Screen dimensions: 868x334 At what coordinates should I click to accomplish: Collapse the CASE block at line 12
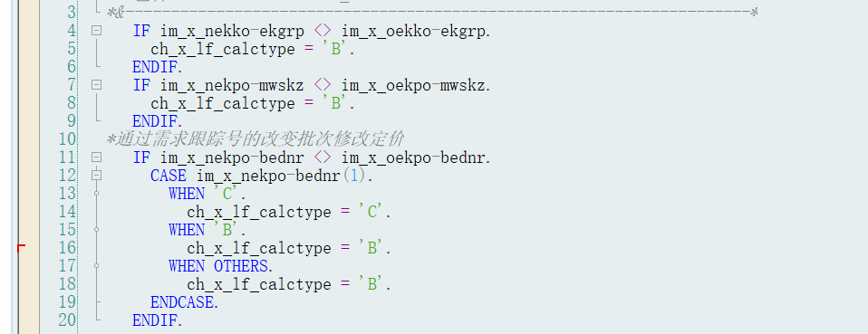click(97, 176)
